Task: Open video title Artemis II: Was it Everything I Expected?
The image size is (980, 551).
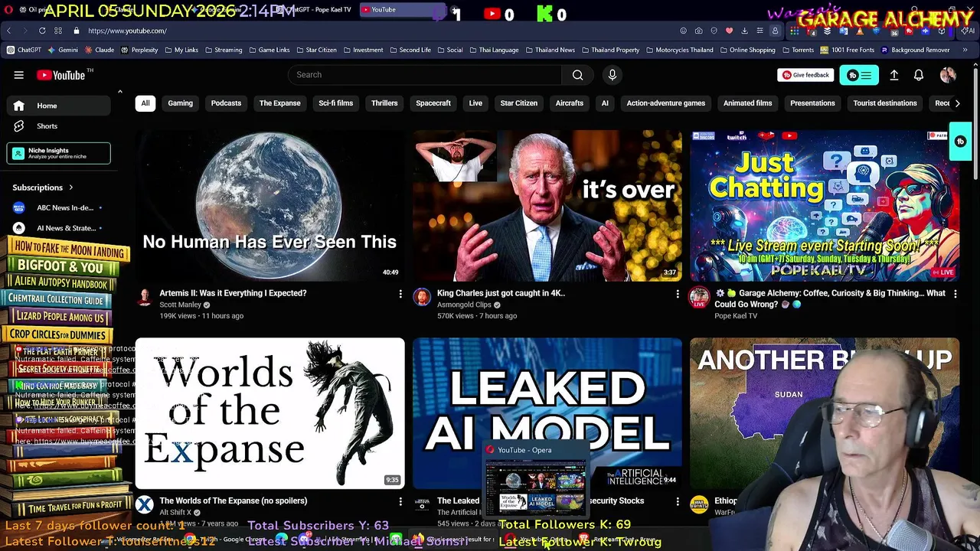Action: point(233,293)
